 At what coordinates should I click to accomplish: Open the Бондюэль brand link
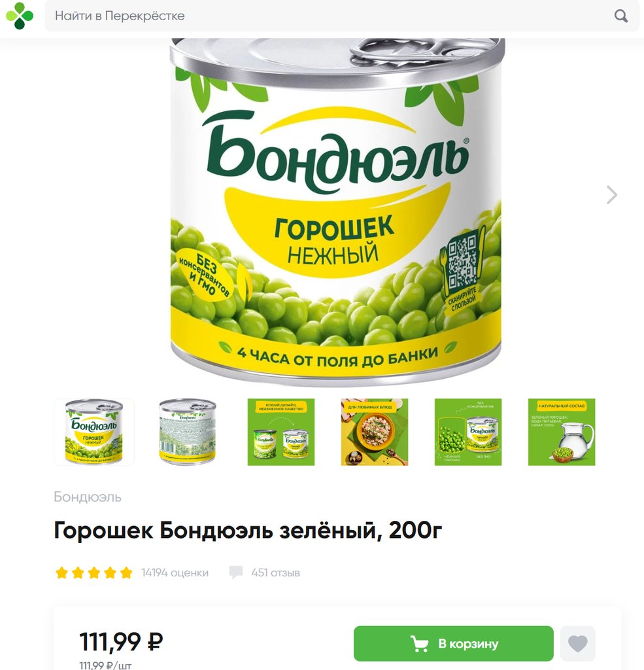click(88, 497)
